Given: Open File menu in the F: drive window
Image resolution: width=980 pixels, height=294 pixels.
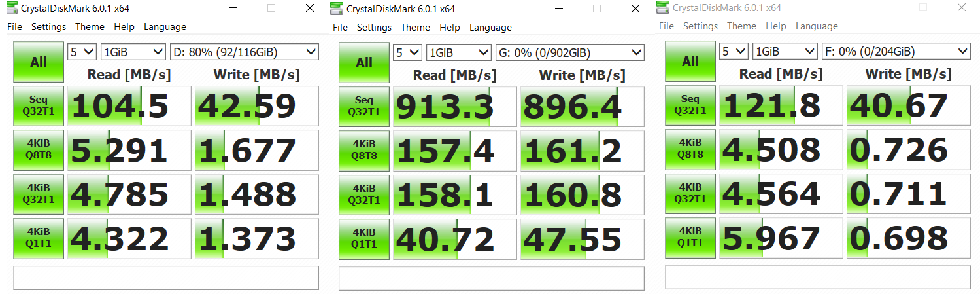Looking at the screenshot, I should pyautogui.click(x=666, y=26).
